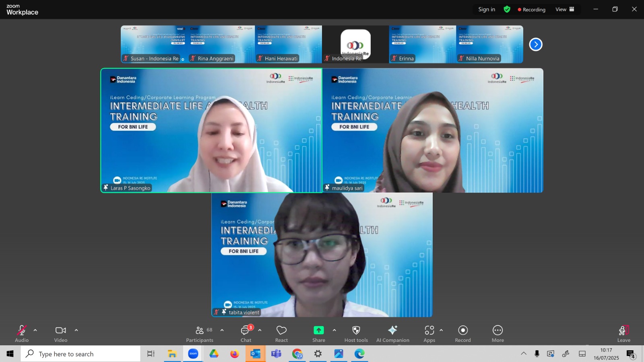Click tabita.violent's video tile
This screenshot has width=644, height=362.
tap(322, 255)
